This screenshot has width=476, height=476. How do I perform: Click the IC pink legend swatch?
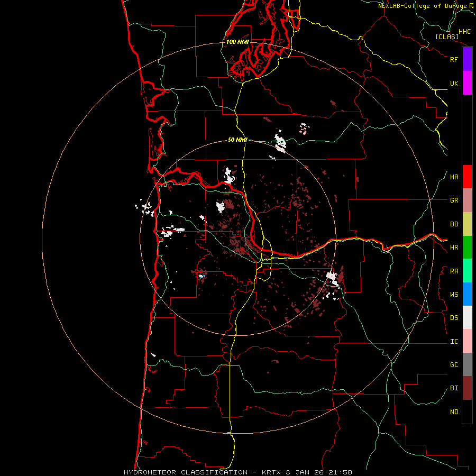(x=467, y=341)
